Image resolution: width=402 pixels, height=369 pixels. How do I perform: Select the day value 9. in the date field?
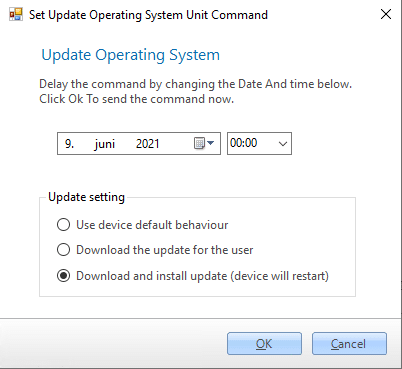(69, 144)
